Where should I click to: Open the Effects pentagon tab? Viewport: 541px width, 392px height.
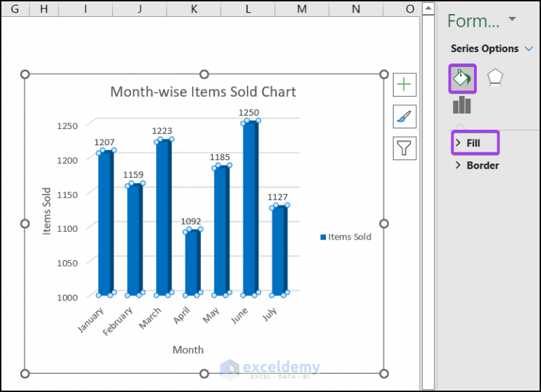click(x=494, y=78)
